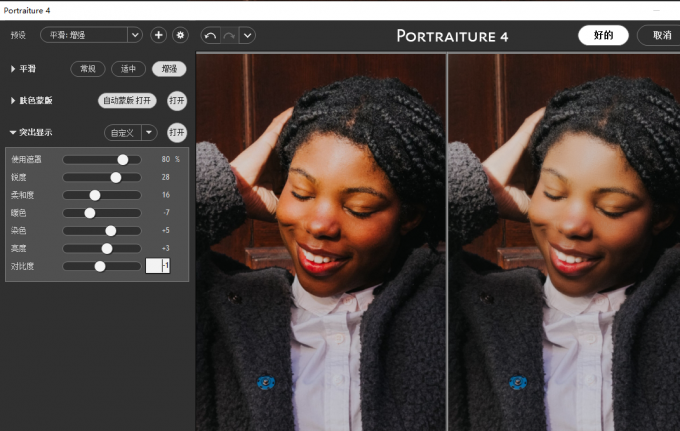Open the 预设 preset dropdown arrow

tap(135, 35)
